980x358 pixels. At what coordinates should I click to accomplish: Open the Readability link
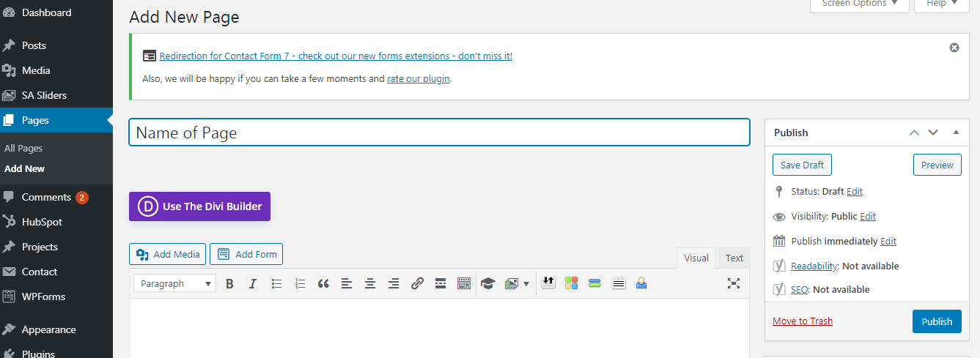(814, 266)
